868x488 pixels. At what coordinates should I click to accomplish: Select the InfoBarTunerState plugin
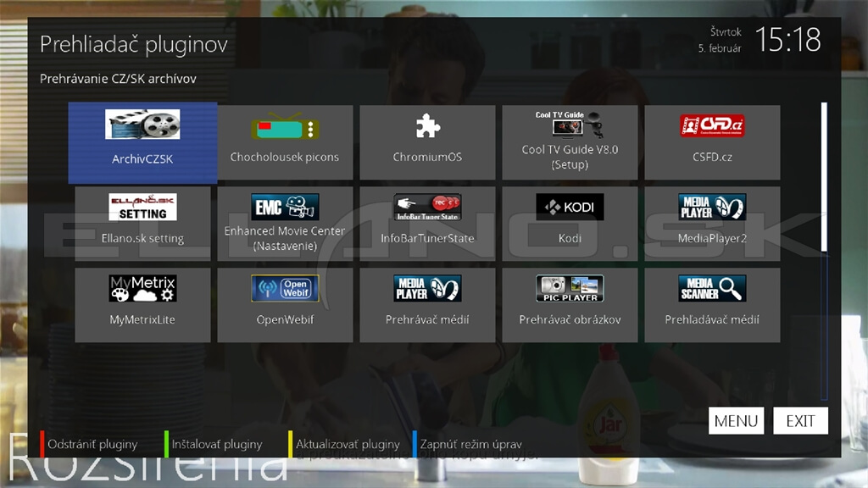click(427, 224)
